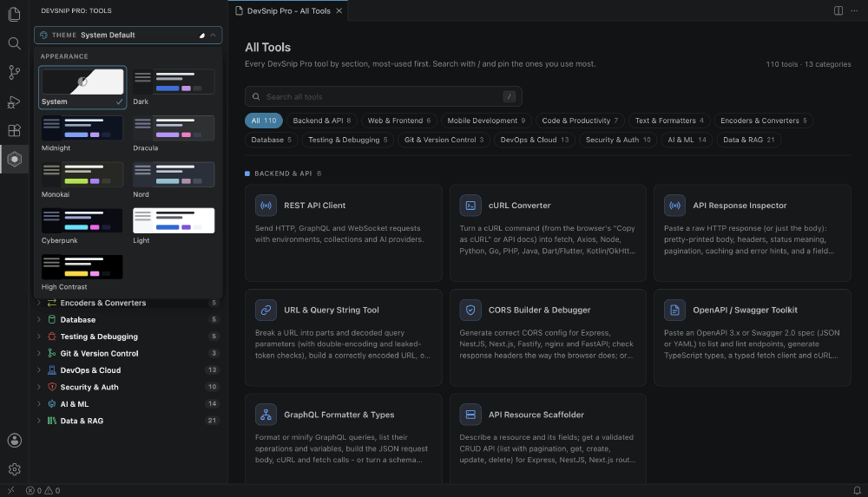The height and width of the screenshot is (497, 868).
Task: Filter by Backend & API category chip
Action: tap(322, 121)
